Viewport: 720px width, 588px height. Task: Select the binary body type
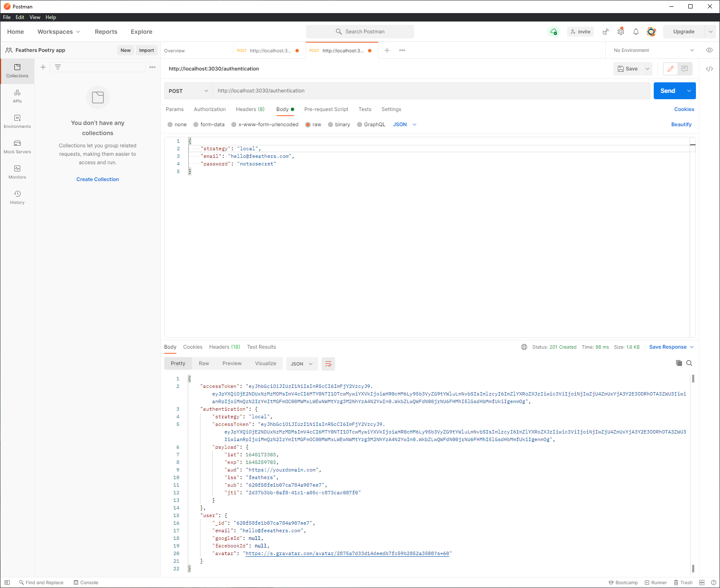click(331, 125)
